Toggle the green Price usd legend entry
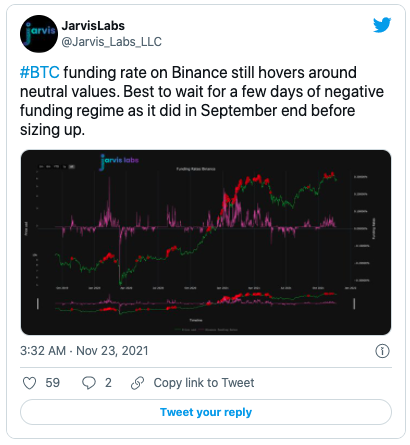The height and width of the screenshot is (445, 410). pyautogui.click(x=185, y=330)
